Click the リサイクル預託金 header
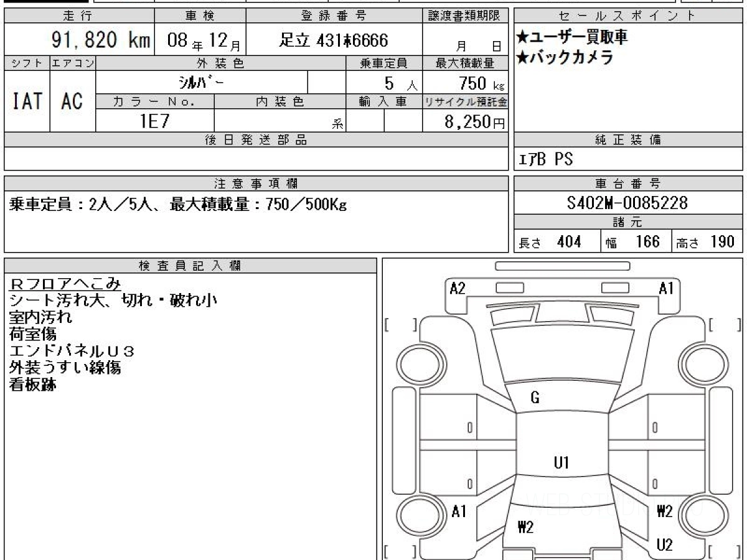Viewport: 747px width, 560px height. pyautogui.click(x=466, y=101)
